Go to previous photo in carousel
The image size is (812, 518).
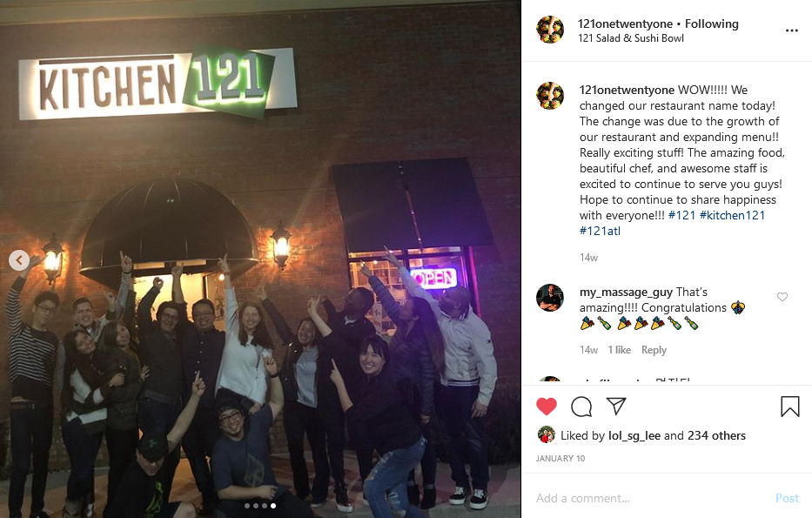pos(19,260)
